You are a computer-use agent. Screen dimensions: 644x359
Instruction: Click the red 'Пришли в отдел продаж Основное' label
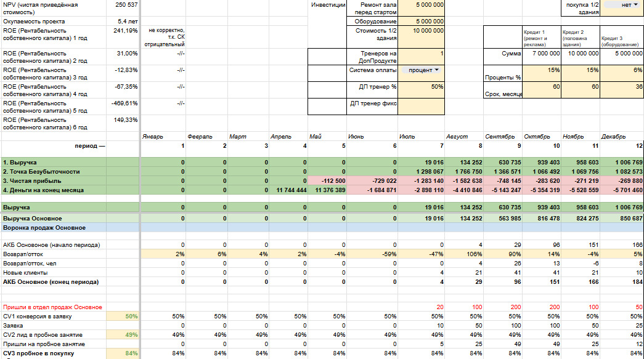coord(52,307)
